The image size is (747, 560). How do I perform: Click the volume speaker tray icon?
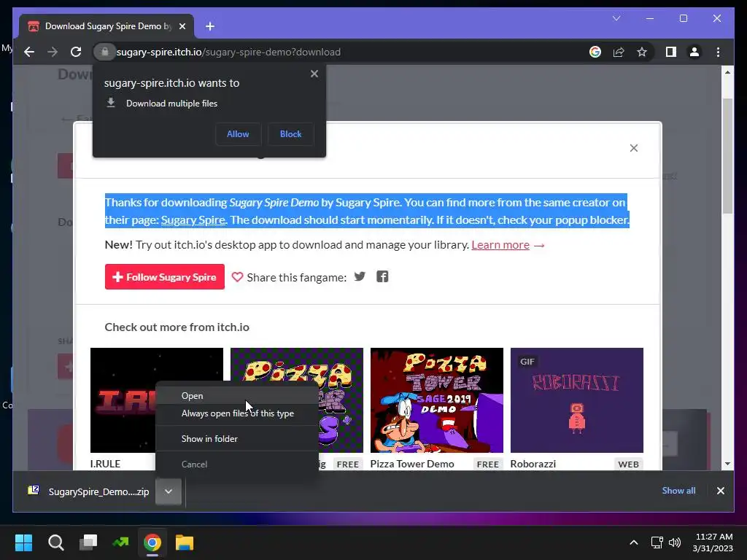point(675,542)
